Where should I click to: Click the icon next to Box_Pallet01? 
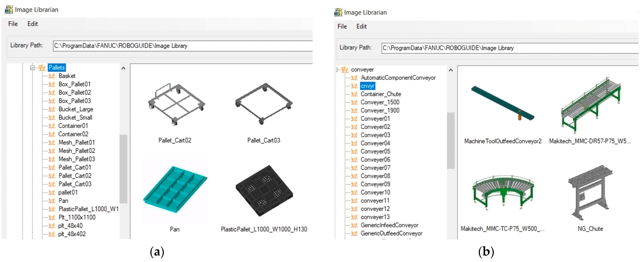[52, 84]
